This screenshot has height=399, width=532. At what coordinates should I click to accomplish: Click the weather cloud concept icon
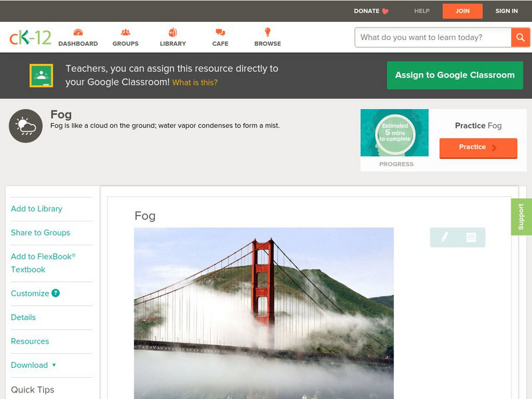(26, 126)
